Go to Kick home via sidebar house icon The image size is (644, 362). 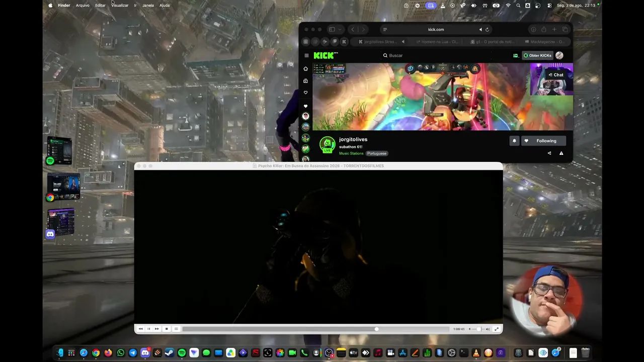coord(305,69)
